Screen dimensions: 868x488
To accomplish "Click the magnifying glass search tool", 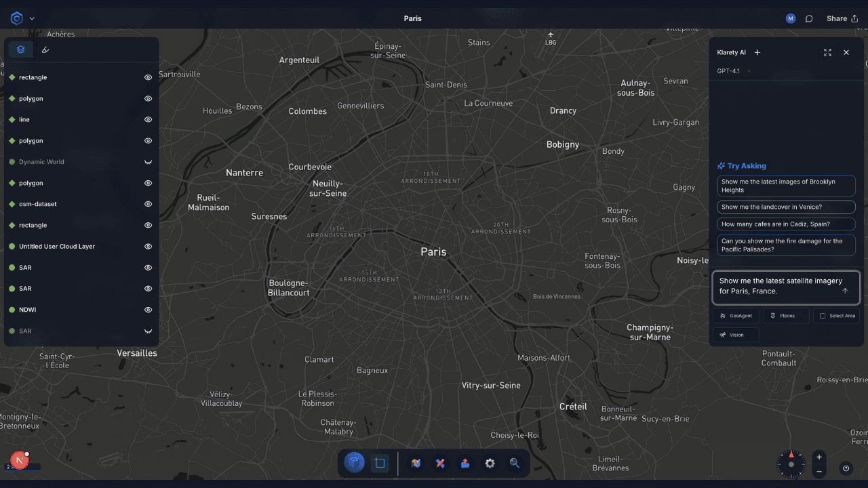I will (515, 464).
